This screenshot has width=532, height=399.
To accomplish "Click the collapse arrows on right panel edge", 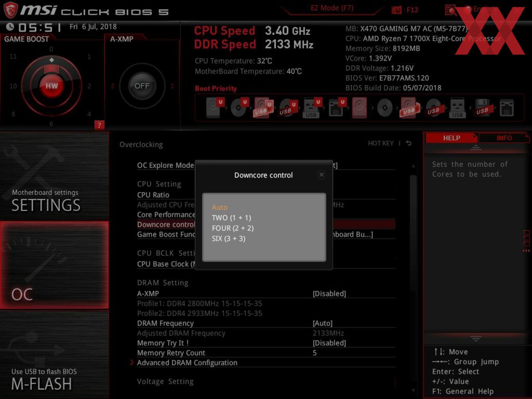I will point(526,250).
